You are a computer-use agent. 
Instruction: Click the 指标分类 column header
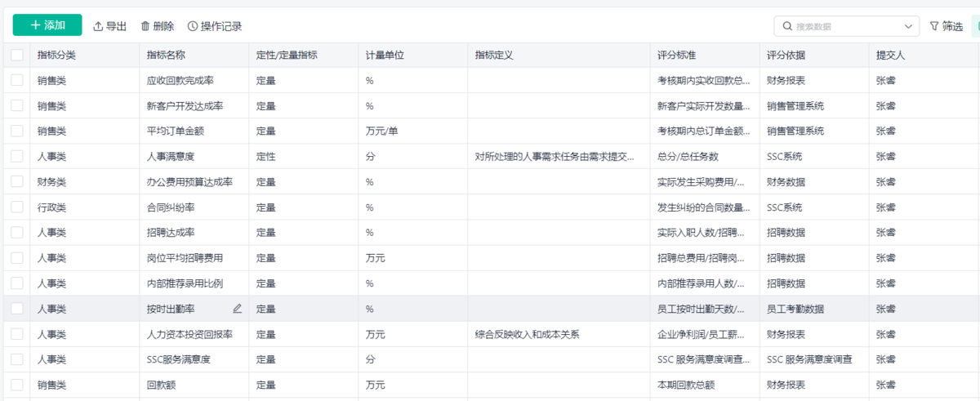56,55
